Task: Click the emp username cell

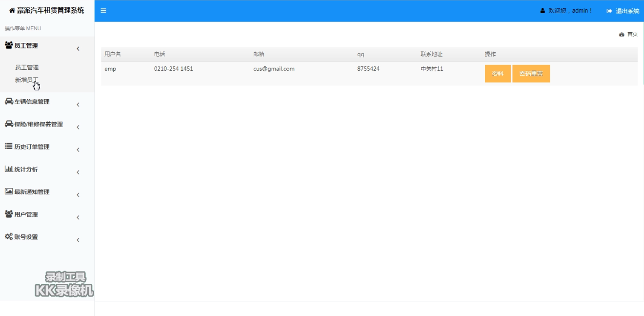Action: click(x=110, y=69)
